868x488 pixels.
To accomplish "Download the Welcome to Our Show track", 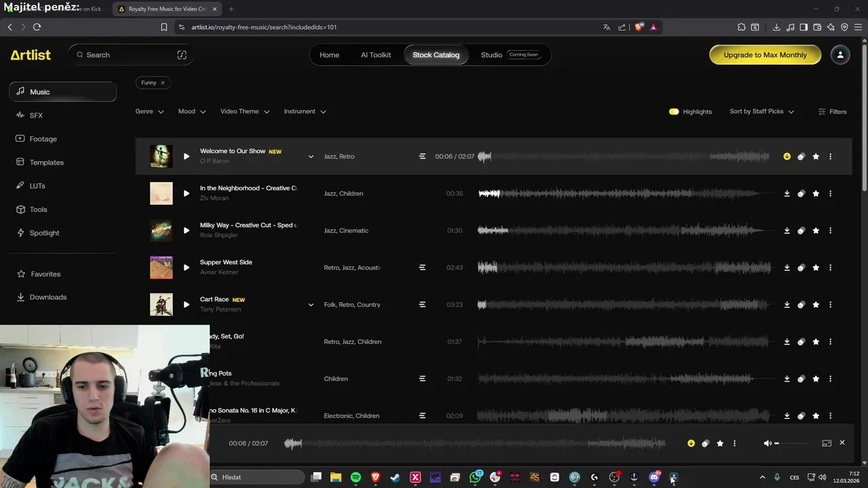I will click(x=787, y=157).
